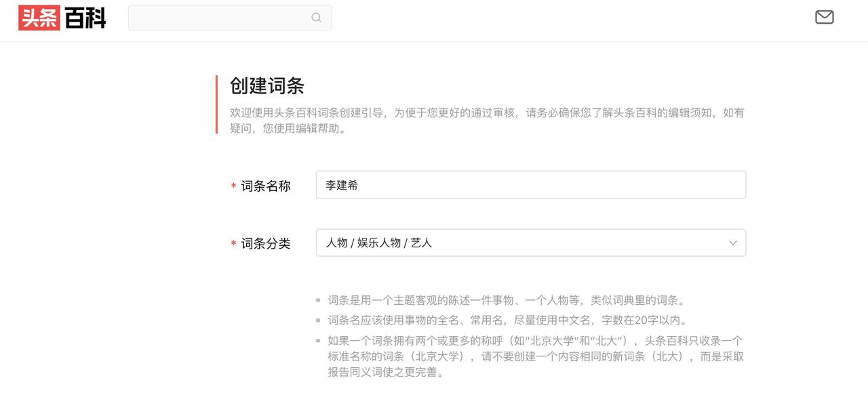Image resolution: width=868 pixels, height=397 pixels.
Task: Click the red 头条 logo square
Action: point(38,18)
